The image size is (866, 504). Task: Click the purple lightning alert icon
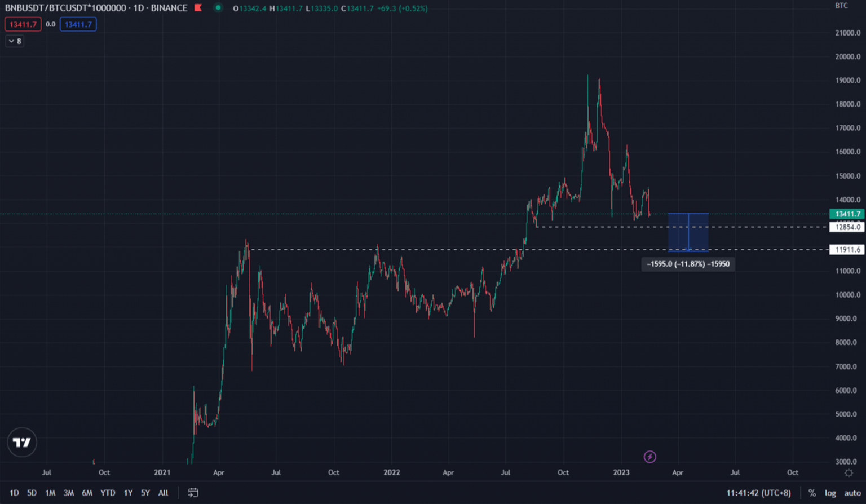(649, 457)
